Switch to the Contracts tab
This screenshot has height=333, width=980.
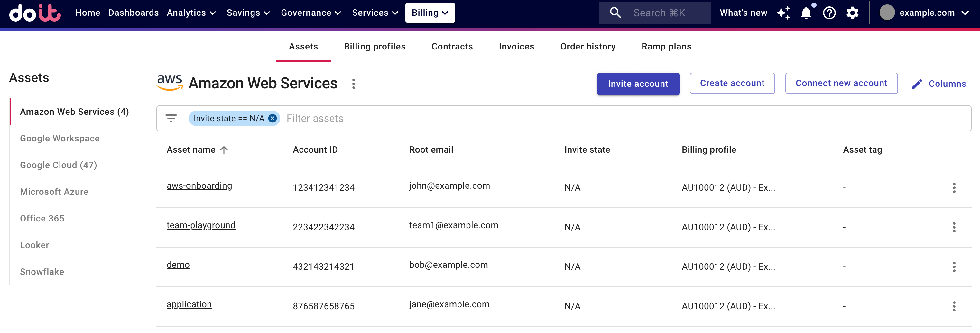[452, 46]
